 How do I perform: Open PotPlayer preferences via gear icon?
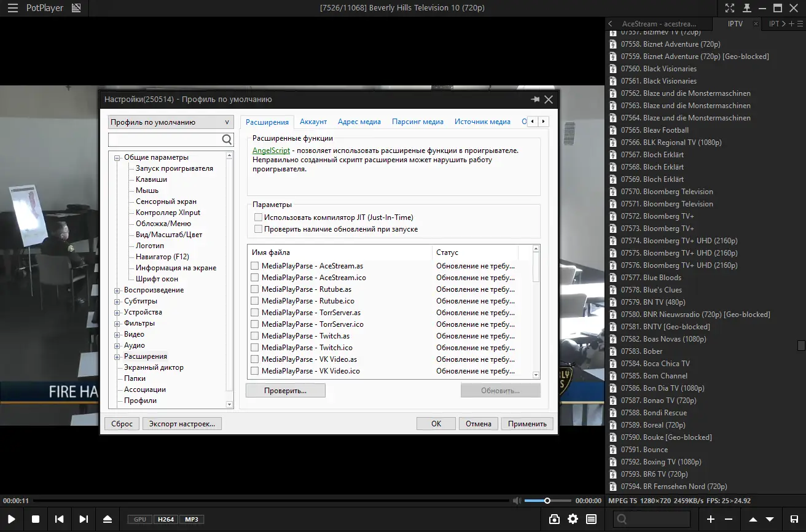click(x=573, y=519)
